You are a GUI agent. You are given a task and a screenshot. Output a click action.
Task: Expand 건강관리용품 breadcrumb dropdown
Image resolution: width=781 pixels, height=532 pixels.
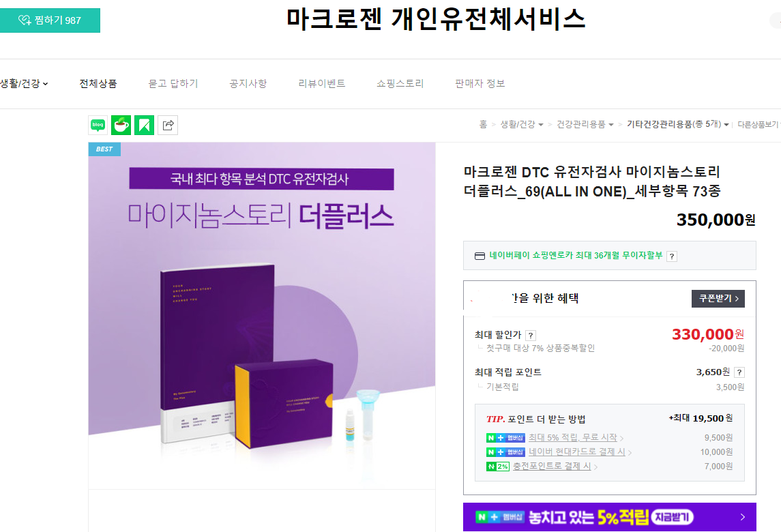pos(611,125)
